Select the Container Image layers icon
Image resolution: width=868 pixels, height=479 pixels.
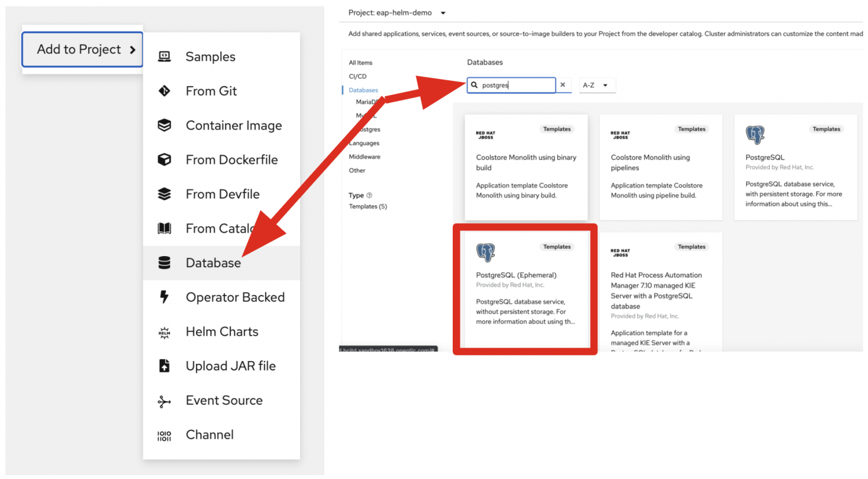point(164,125)
